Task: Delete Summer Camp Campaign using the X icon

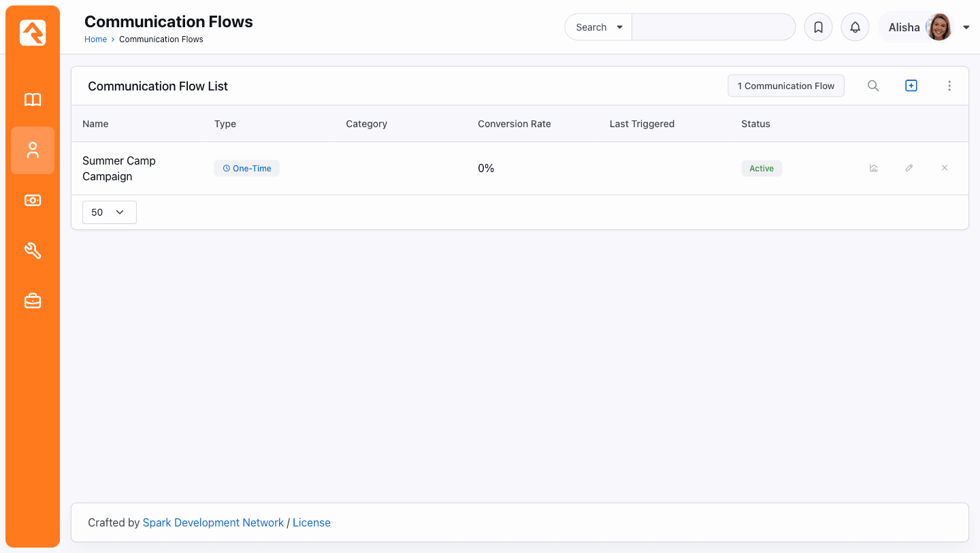Action: [x=945, y=167]
